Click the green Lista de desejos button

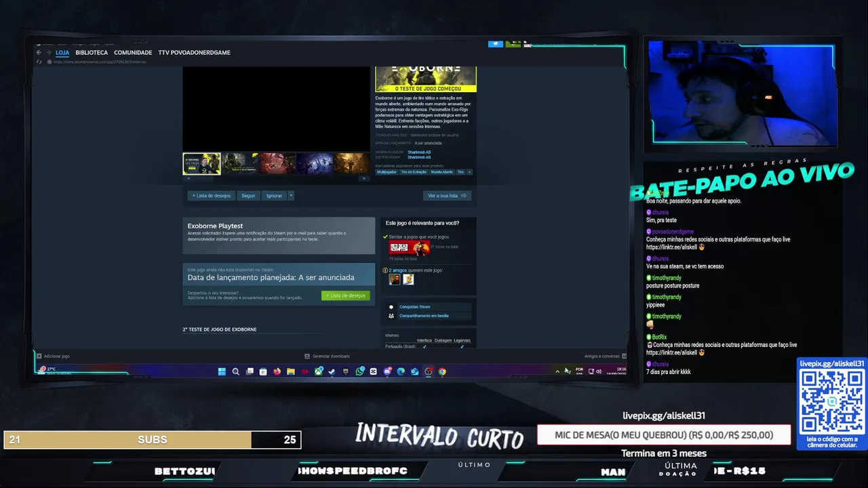346,296
